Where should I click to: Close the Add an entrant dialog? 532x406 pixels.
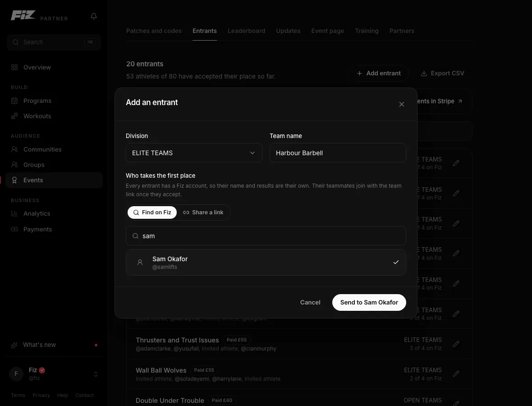pyautogui.click(x=401, y=104)
